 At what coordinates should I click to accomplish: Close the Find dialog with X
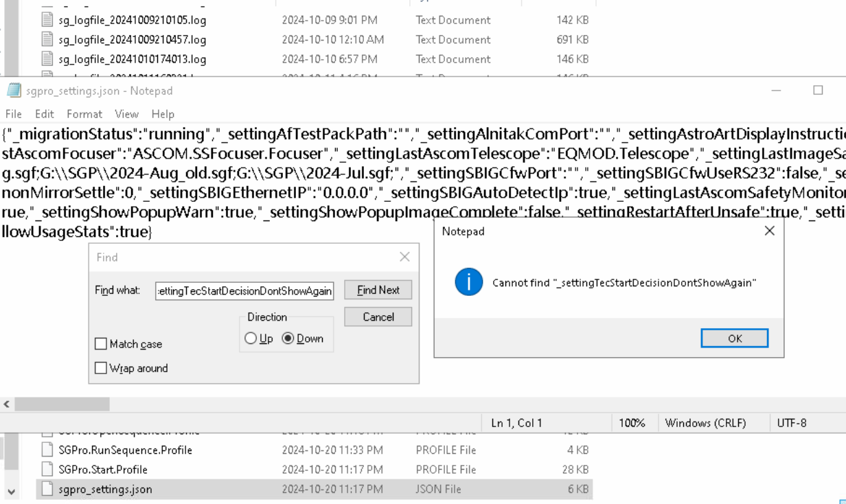(x=404, y=257)
